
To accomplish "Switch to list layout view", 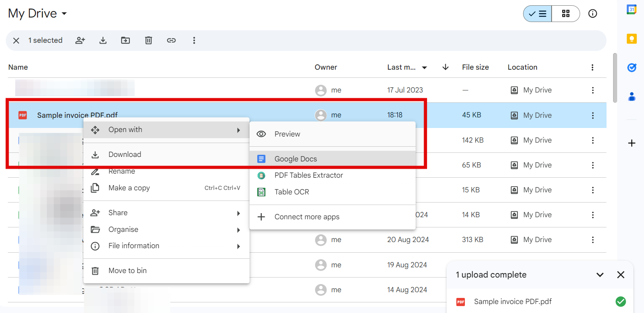I will tap(537, 14).
